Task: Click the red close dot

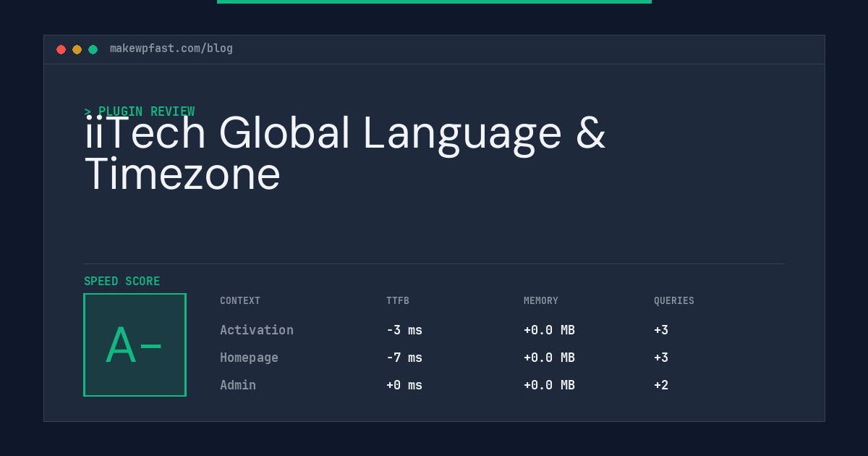Action: coord(61,49)
